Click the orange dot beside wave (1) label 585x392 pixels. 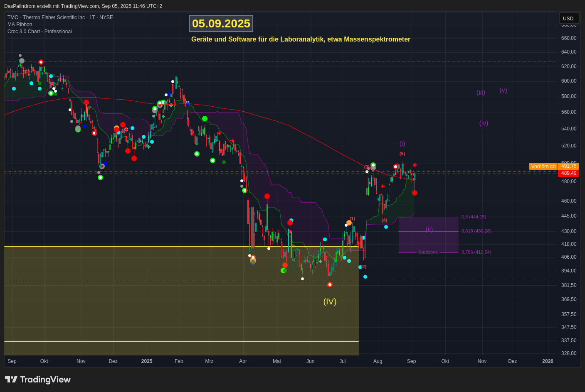pos(349,223)
